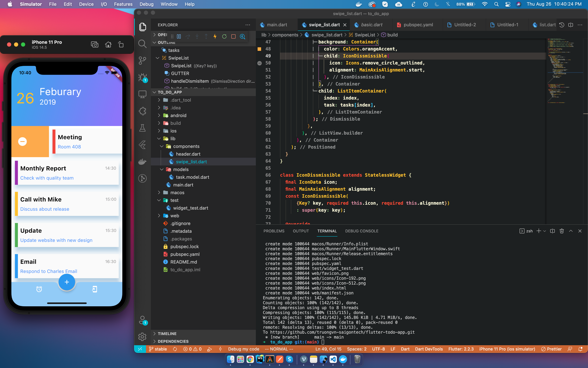Click the stable branch indicator
588x368 pixels.
158,349
